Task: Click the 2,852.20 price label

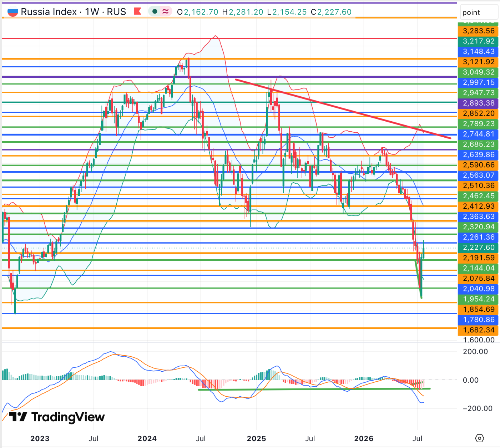Action: click(478, 113)
